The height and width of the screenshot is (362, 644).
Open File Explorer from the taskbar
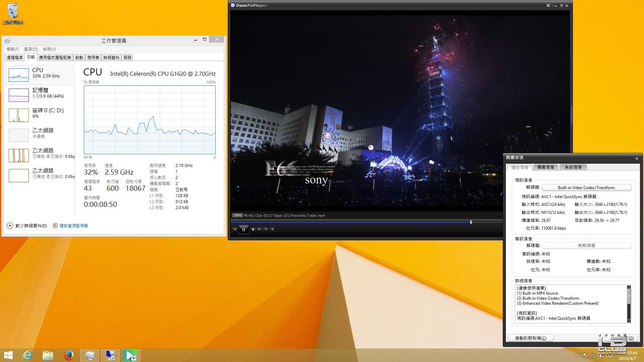click(x=48, y=355)
